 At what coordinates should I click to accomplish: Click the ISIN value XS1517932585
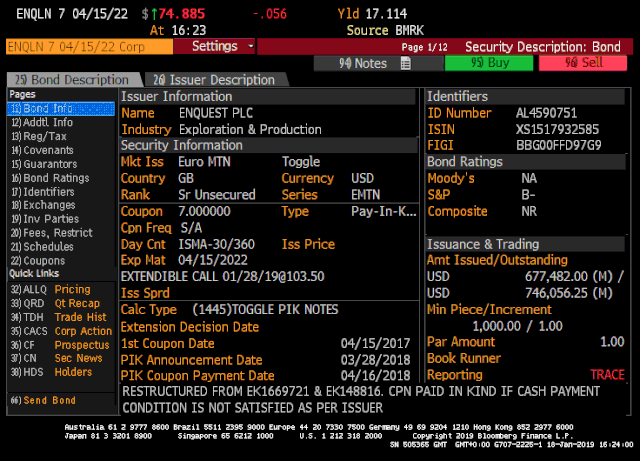point(557,129)
